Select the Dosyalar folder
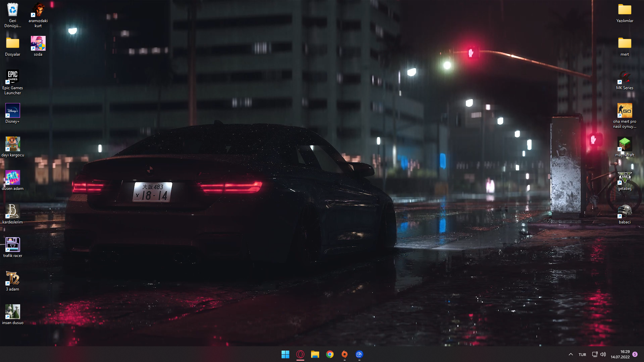 12,46
